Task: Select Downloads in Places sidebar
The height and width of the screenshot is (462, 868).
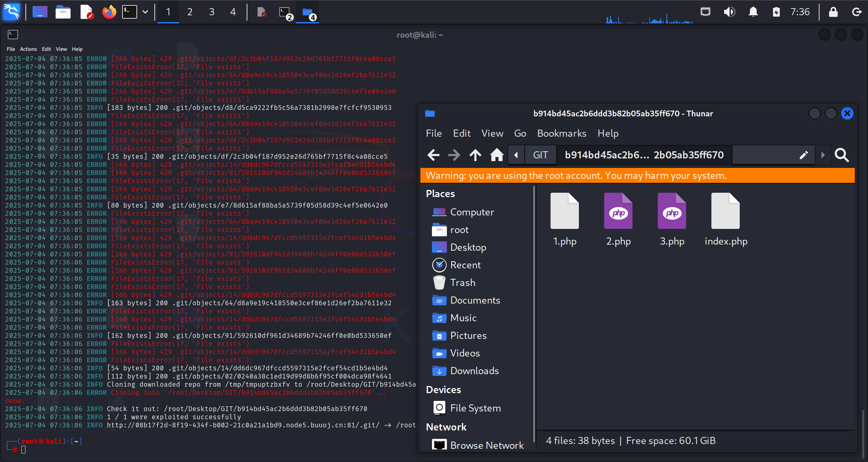Action: click(474, 371)
